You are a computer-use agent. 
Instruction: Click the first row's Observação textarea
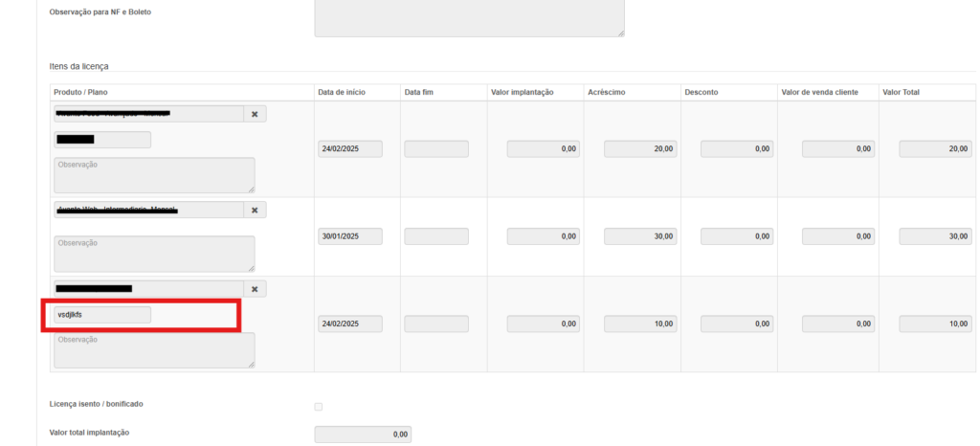(154, 175)
